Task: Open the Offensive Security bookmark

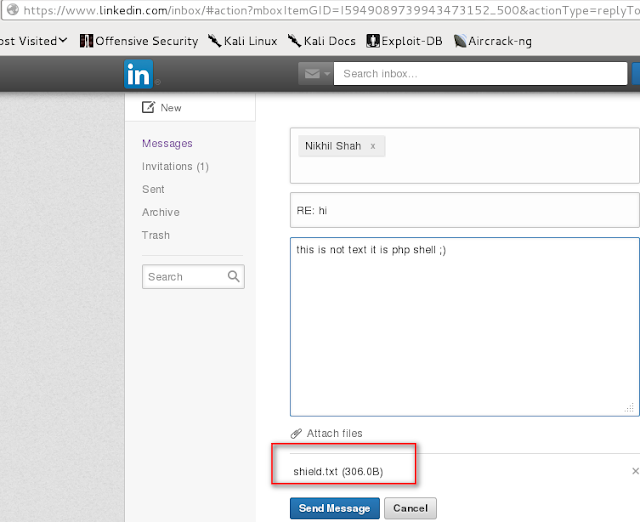Action: (x=139, y=41)
